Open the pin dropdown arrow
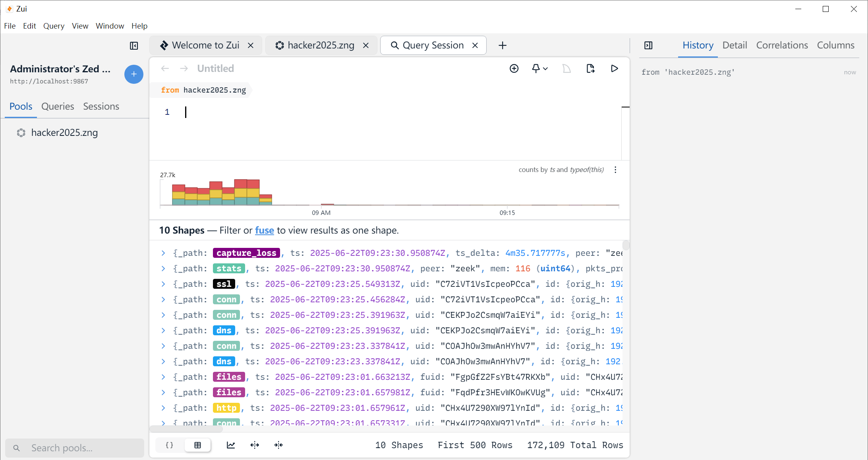 [x=545, y=69]
